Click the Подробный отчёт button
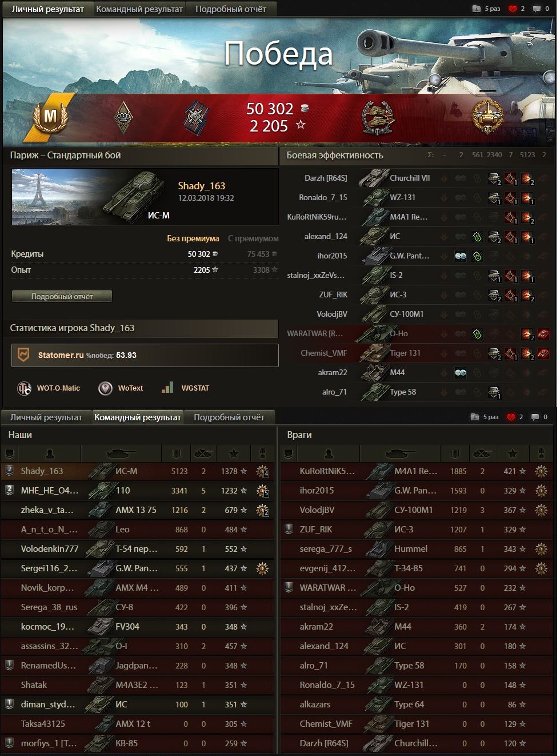Image resolution: width=560 pixels, height=756 pixels. pyautogui.click(x=62, y=296)
